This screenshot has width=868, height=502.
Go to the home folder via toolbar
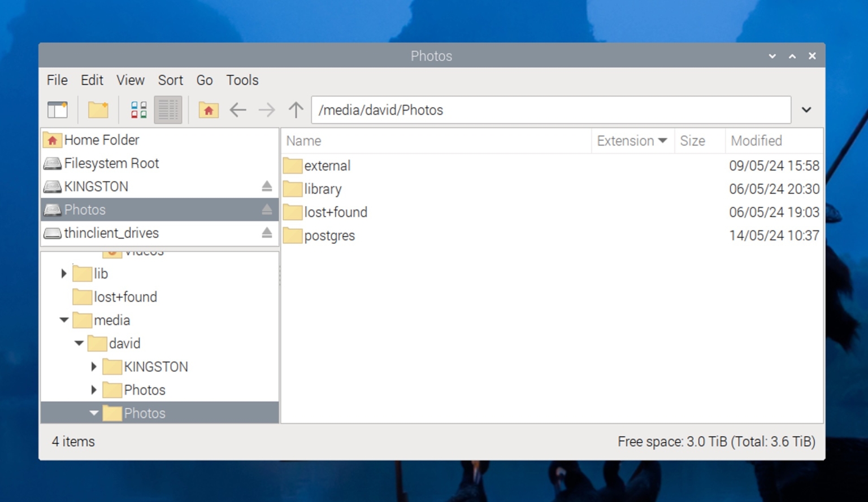pyautogui.click(x=208, y=110)
